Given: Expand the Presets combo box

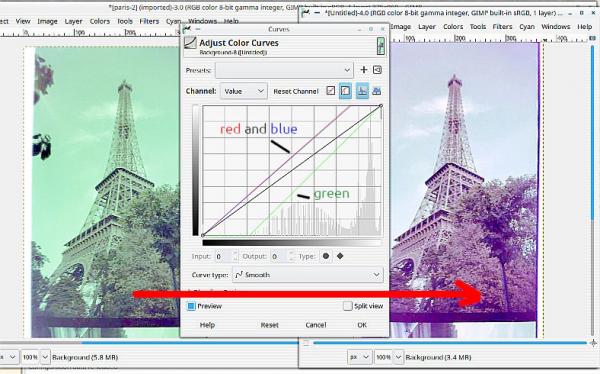Looking at the screenshot, I should [284, 70].
